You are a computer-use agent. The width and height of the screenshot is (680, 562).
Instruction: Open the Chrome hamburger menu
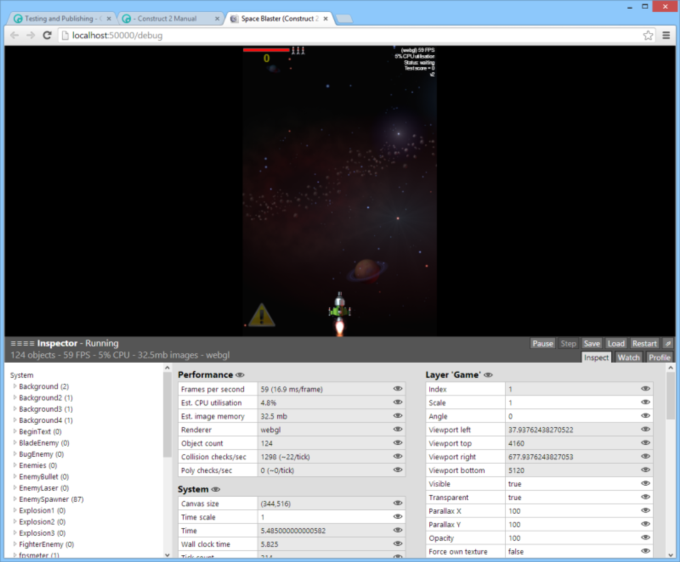666,35
